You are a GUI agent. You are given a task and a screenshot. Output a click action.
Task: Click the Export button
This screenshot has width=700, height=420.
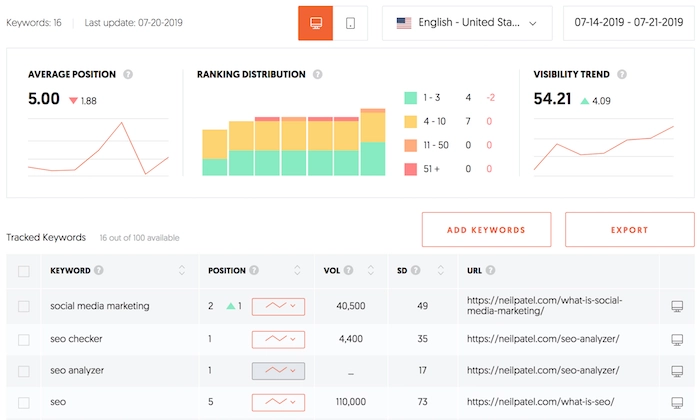[x=629, y=230]
